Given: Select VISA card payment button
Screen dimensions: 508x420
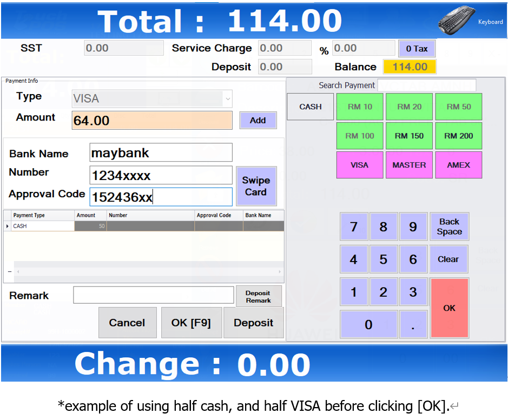Looking at the screenshot, I should click(360, 165).
